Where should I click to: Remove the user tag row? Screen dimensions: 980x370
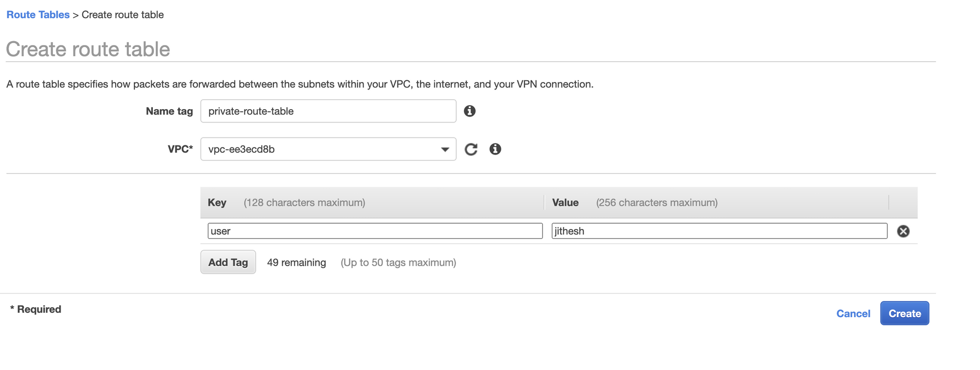[x=903, y=231]
